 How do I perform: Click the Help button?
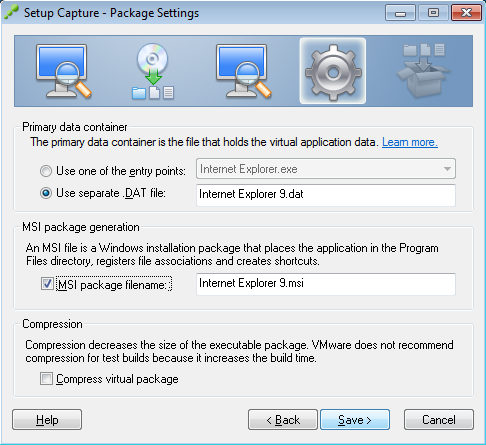coord(47,420)
